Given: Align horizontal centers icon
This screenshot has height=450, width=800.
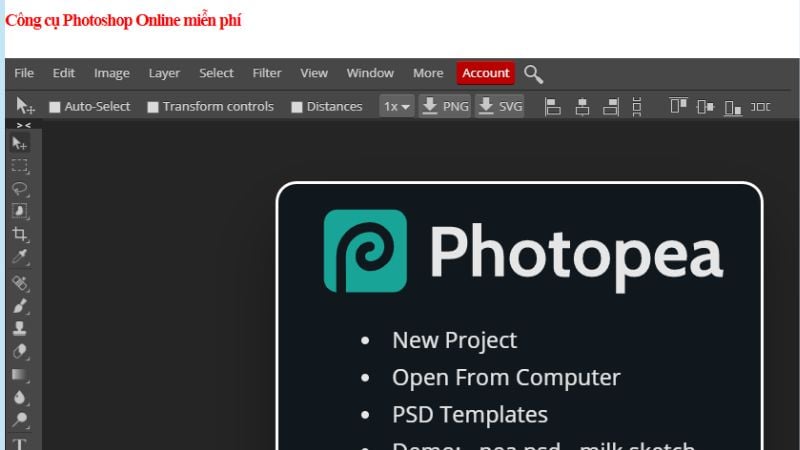Looking at the screenshot, I should (582, 107).
